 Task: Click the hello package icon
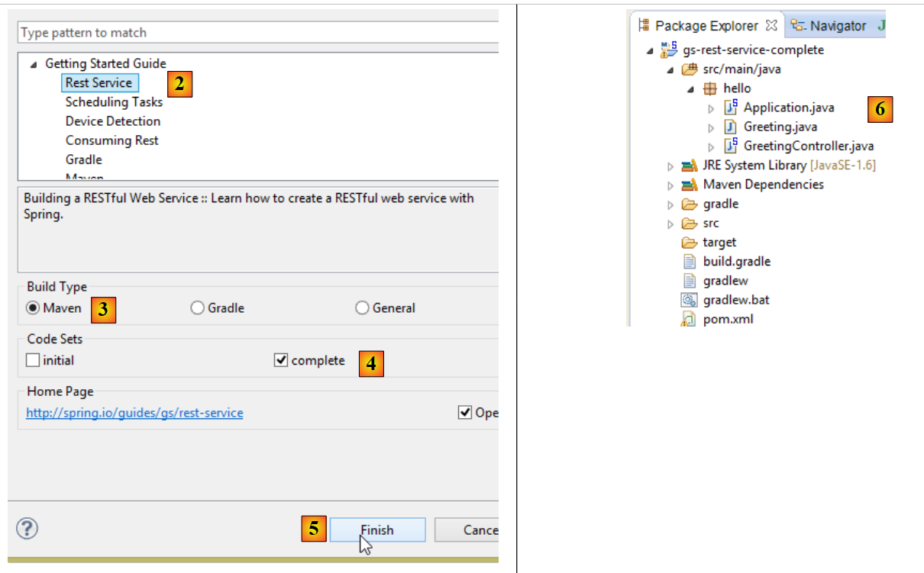[x=709, y=89]
